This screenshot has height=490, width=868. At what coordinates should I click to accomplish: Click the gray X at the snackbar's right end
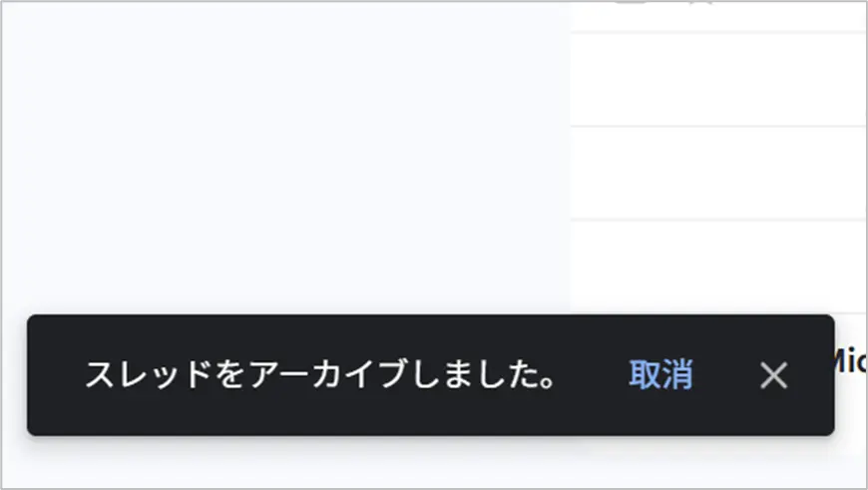tap(773, 375)
